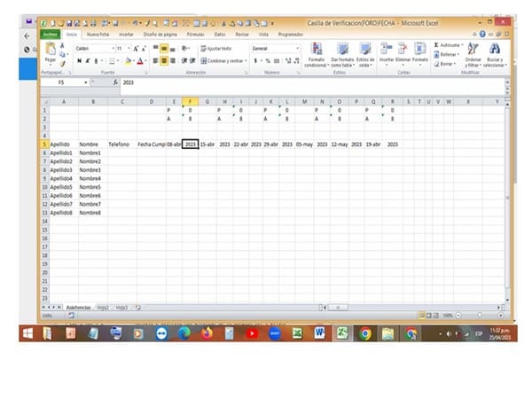Switch to the Fórmulas tab
The image size is (532, 399).
[x=195, y=35]
